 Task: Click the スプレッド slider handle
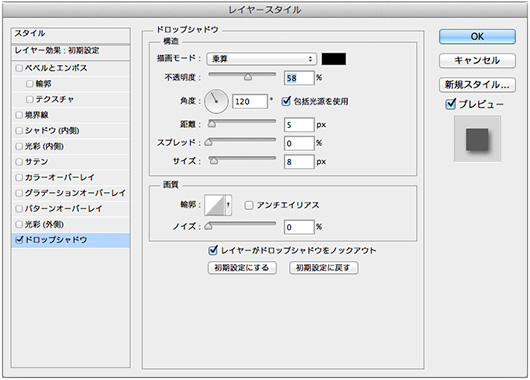tap(209, 143)
